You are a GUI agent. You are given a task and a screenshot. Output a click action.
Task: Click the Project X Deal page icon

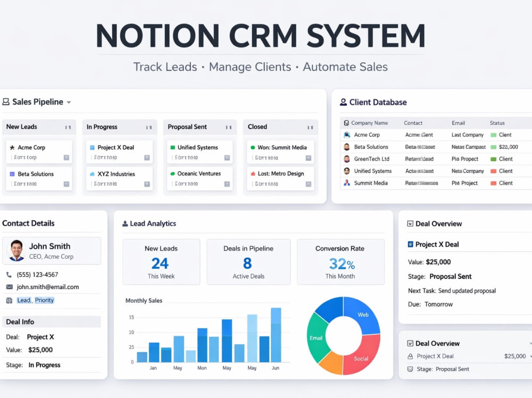(410, 244)
